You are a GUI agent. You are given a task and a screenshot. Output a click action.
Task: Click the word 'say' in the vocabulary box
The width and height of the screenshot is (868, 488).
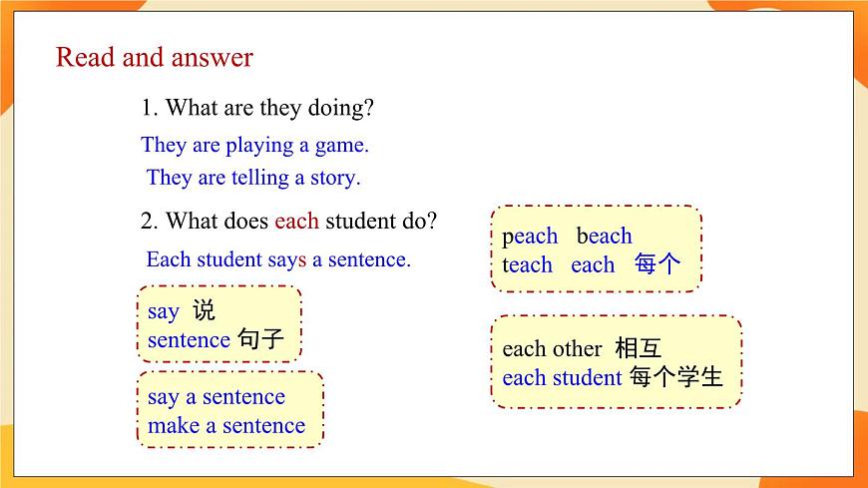pos(164,311)
